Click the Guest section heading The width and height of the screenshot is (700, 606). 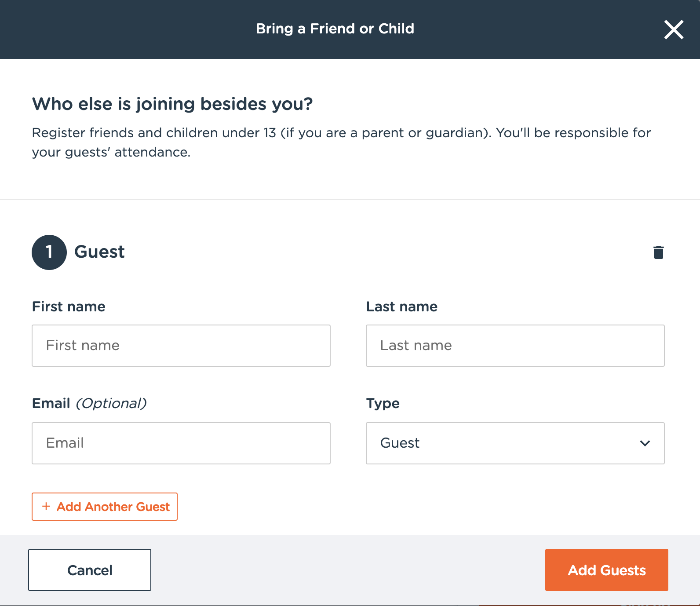pyautogui.click(x=99, y=252)
